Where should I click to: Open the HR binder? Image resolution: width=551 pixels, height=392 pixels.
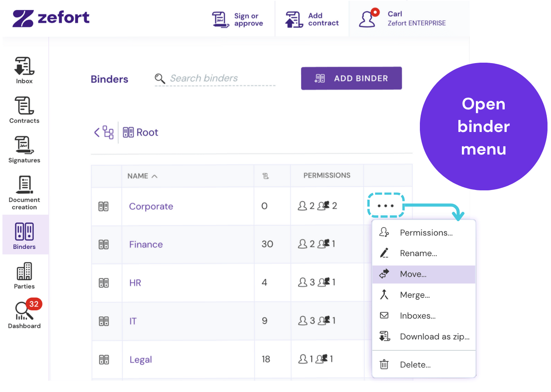pos(135,283)
